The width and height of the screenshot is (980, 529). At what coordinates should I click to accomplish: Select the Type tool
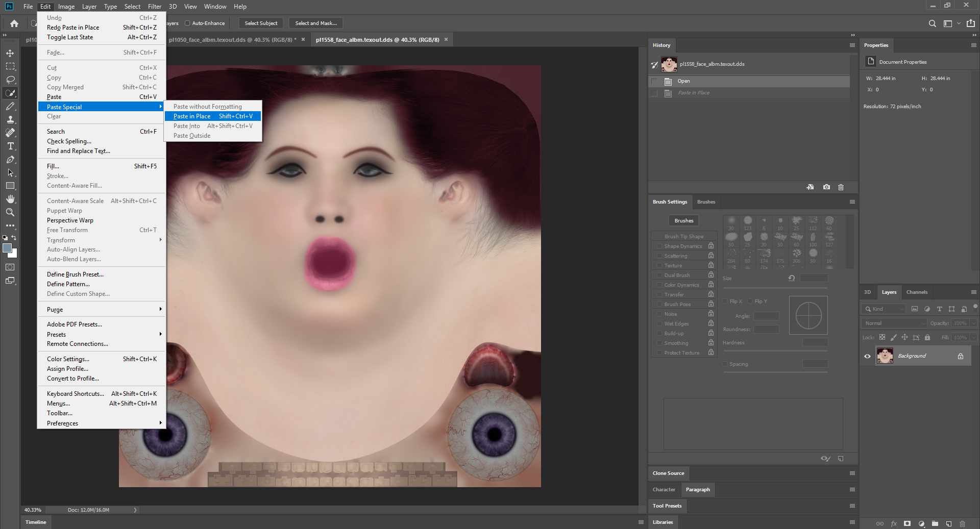[x=10, y=146]
